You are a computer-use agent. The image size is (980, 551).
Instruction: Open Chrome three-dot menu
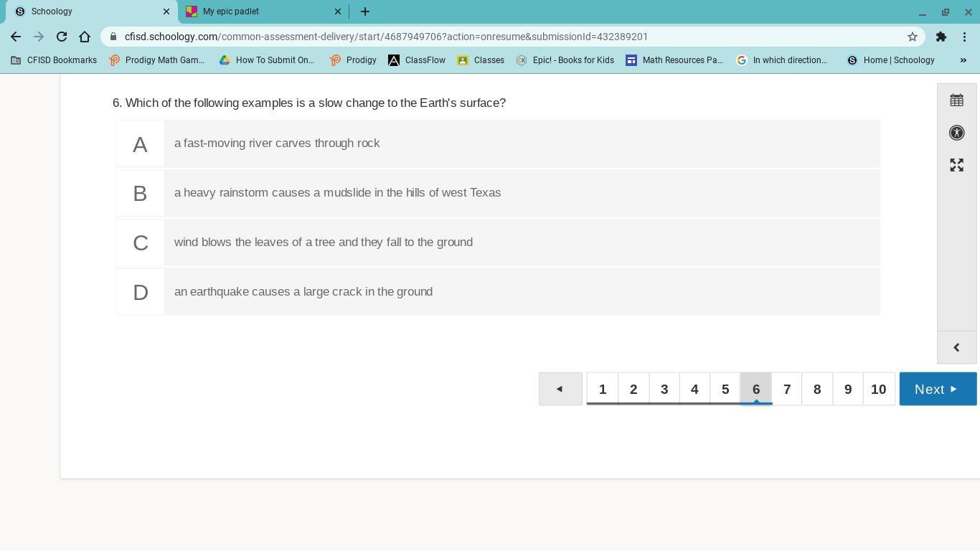(x=964, y=37)
